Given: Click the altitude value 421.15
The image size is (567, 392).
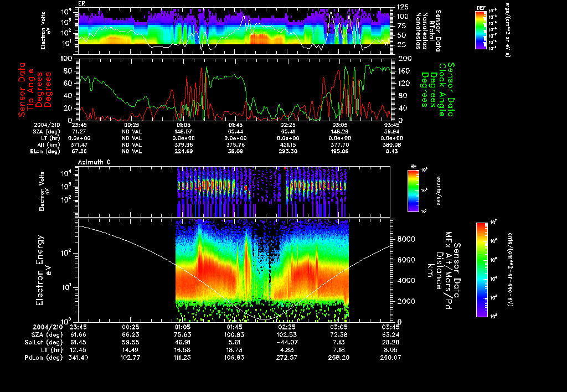Looking at the screenshot, I should pos(287,145).
